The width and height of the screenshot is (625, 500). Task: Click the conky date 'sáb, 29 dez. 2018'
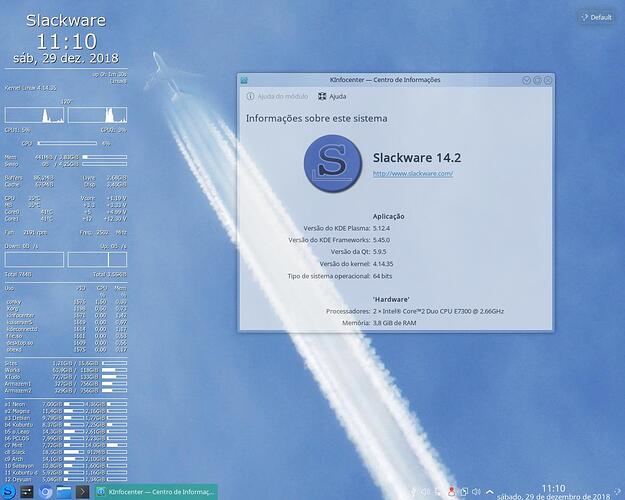click(66, 58)
